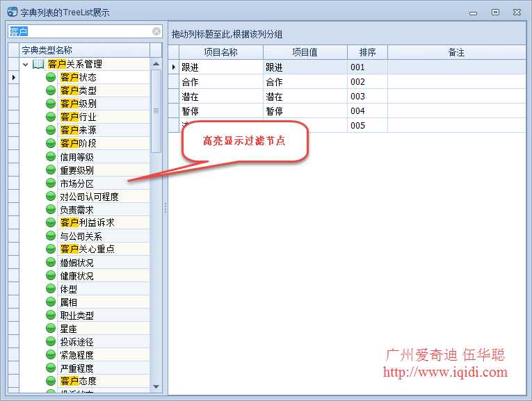Screen dimensions: 532x401
Task: Click green icon next to 星座
Action: click(51, 329)
